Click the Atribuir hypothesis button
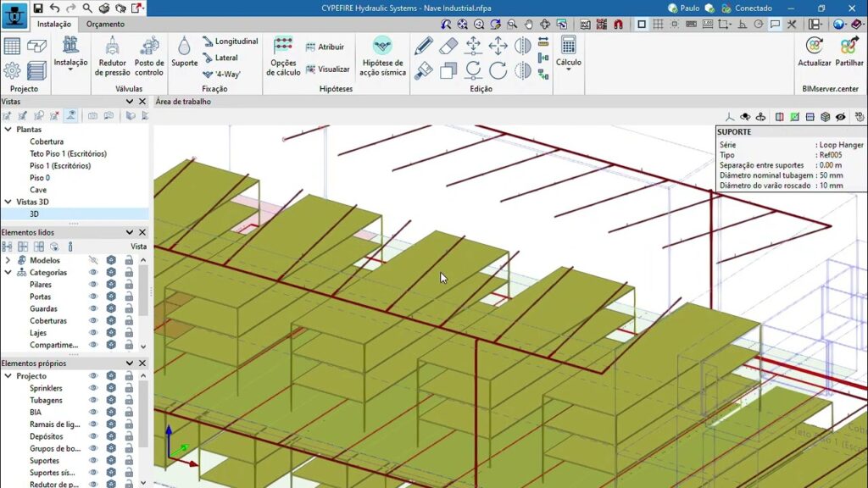Screen dimensions: 868x488 pos(325,47)
